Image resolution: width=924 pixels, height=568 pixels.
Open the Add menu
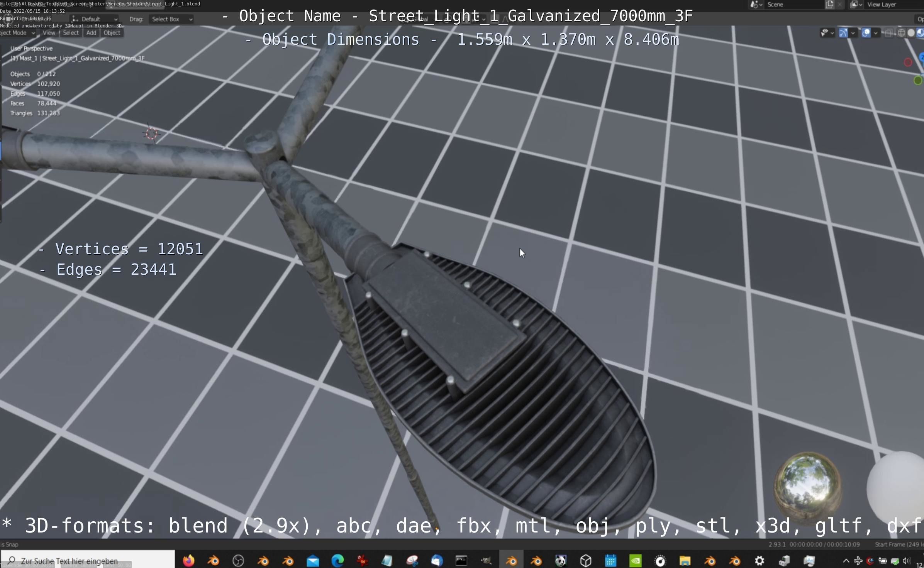[91, 33]
